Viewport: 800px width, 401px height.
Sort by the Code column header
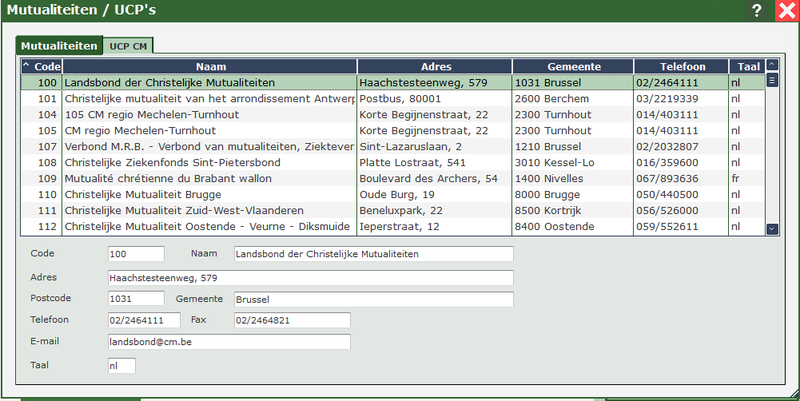[x=42, y=66]
